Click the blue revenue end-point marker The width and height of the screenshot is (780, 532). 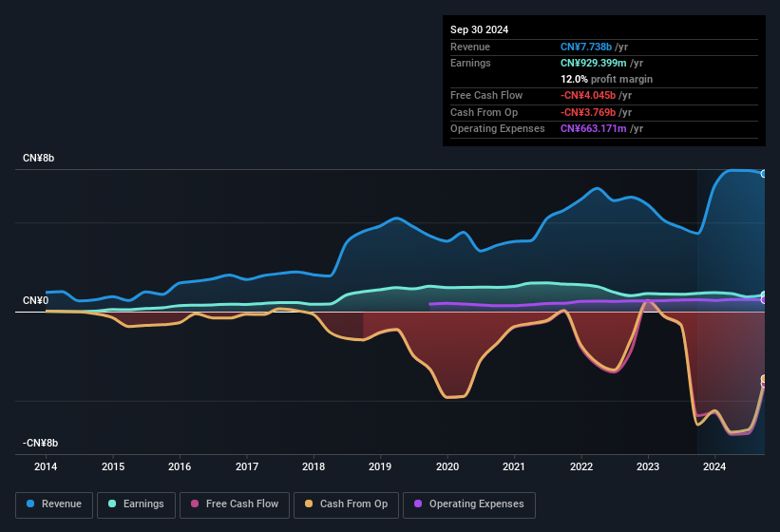(764, 174)
